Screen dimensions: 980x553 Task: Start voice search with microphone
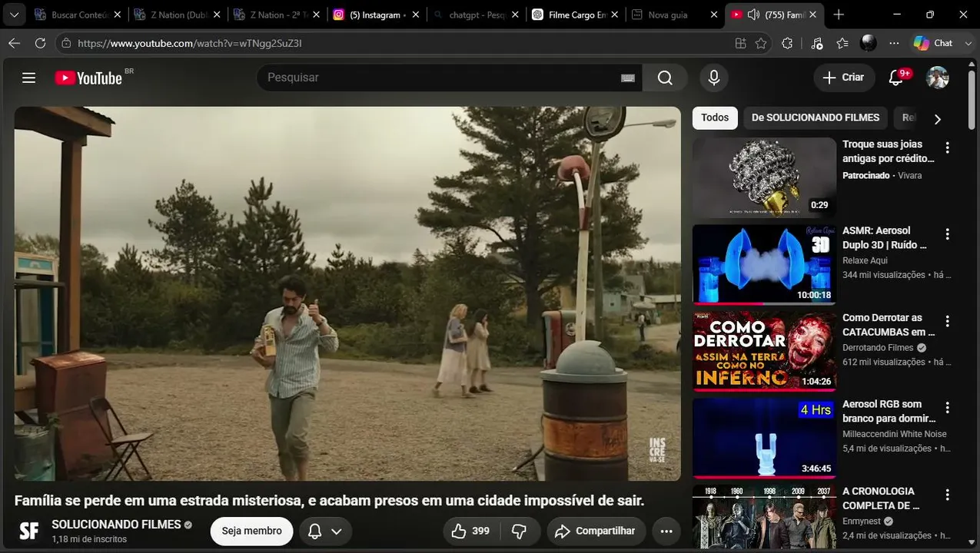(x=714, y=78)
